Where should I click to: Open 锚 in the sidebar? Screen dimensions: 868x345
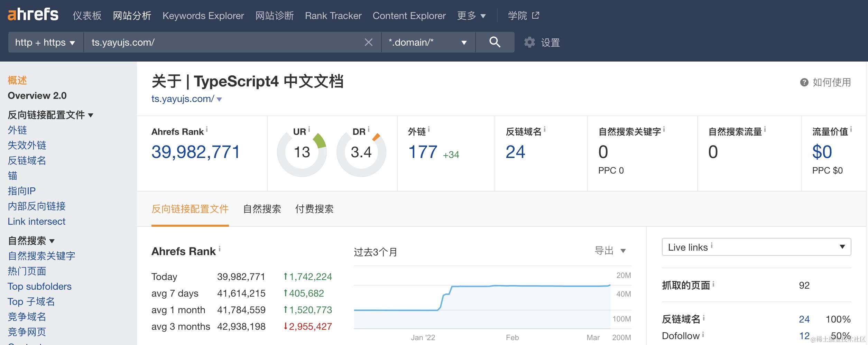click(x=12, y=176)
